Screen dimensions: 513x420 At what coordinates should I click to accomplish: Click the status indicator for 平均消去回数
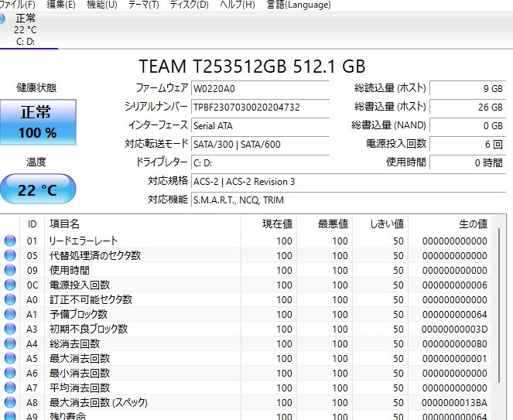[x=10, y=388]
